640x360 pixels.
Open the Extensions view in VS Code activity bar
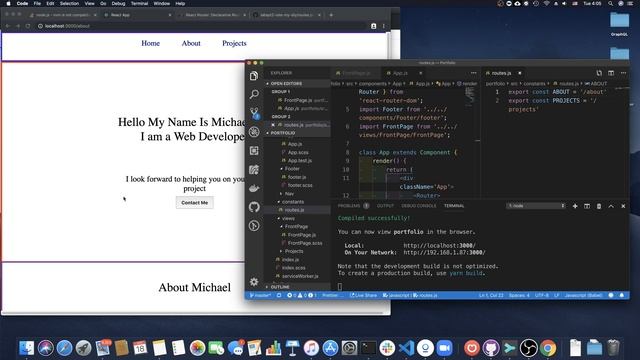click(x=254, y=151)
